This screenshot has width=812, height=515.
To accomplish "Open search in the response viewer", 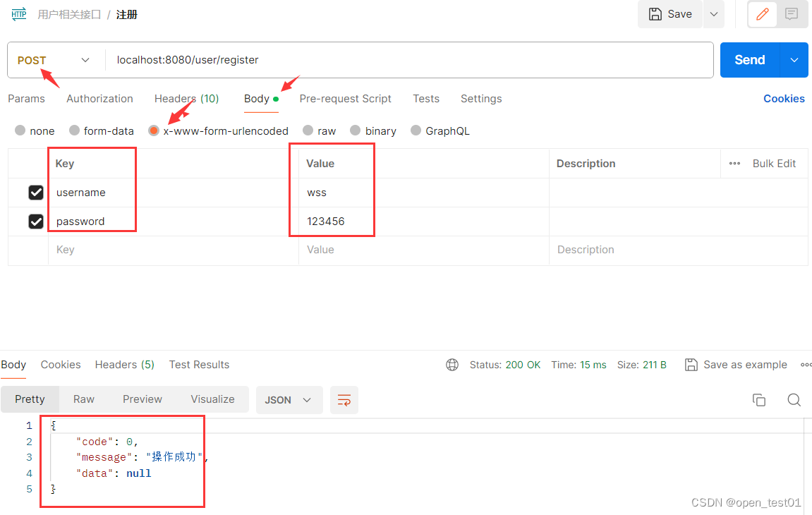I will click(x=794, y=399).
